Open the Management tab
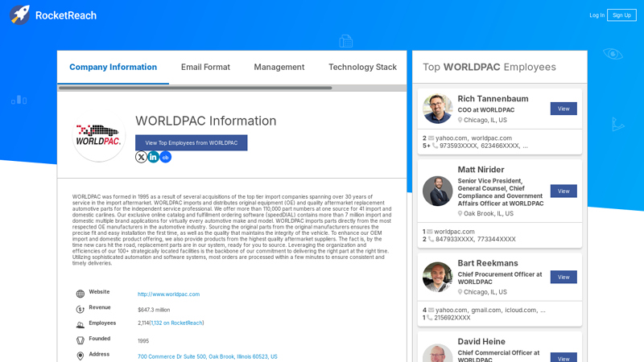 pos(279,67)
